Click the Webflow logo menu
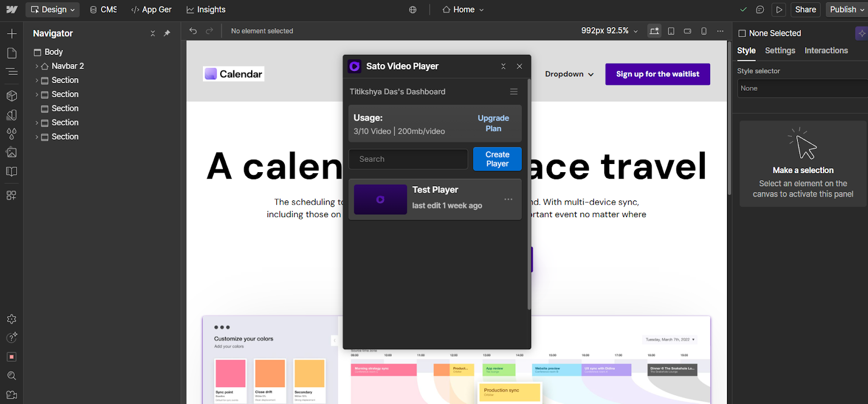Viewport: 868px width, 404px height. [12, 10]
